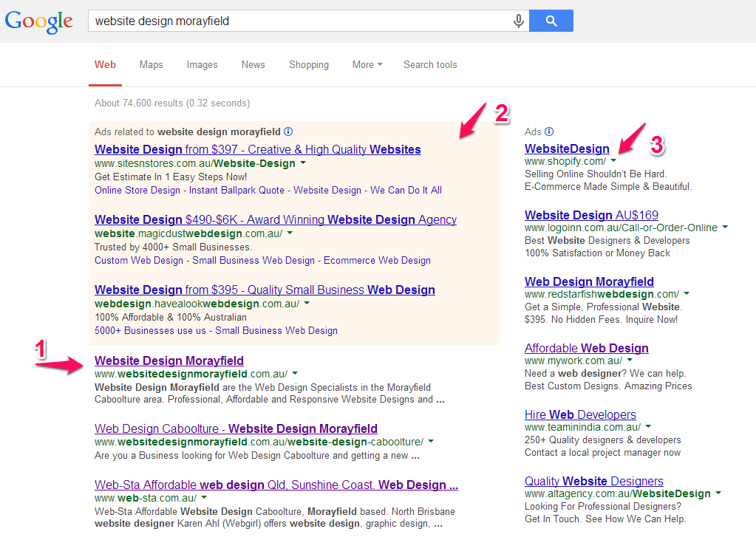
Task: Expand dropdown arrow next to altagency.com.au URL
Action: (718, 493)
